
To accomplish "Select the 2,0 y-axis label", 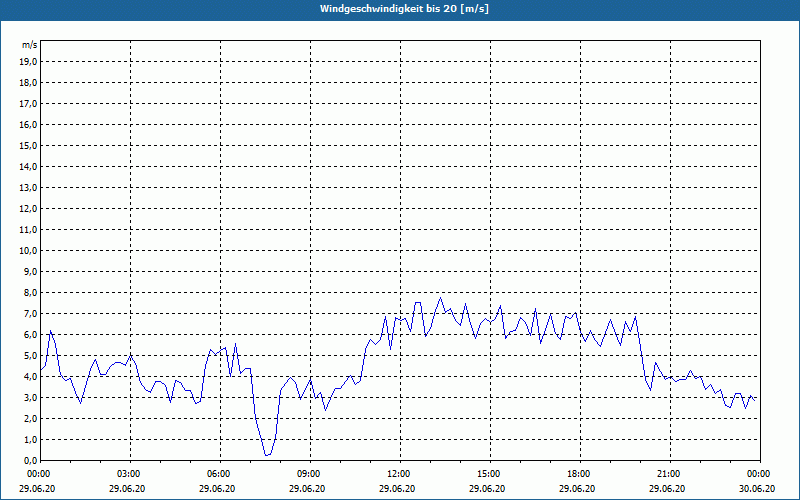I will [x=30, y=418].
